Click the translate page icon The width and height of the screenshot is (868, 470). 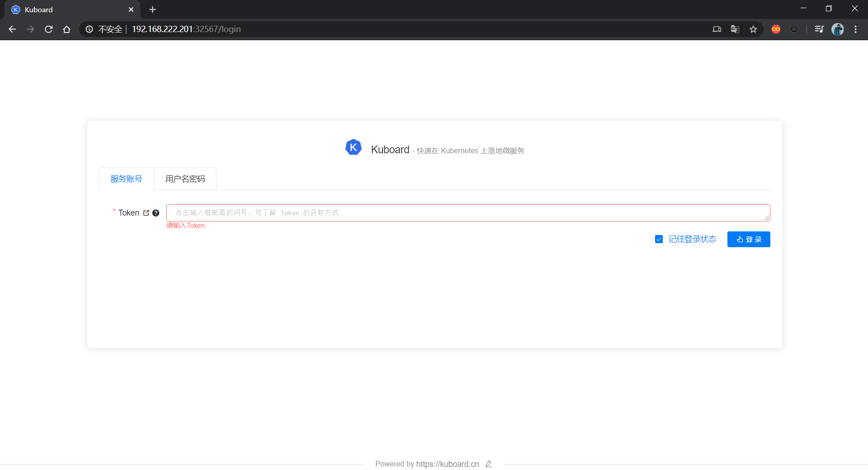pos(735,29)
